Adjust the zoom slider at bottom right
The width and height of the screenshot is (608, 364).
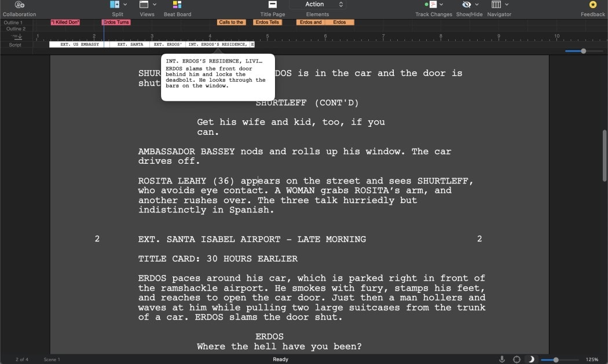[x=556, y=359]
